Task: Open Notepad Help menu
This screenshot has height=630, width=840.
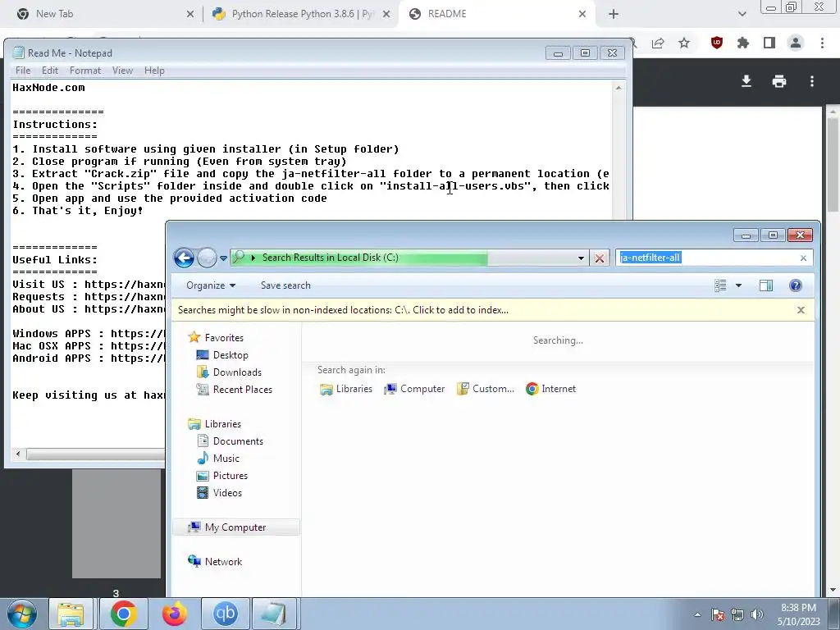Action: [x=154, y=71]
